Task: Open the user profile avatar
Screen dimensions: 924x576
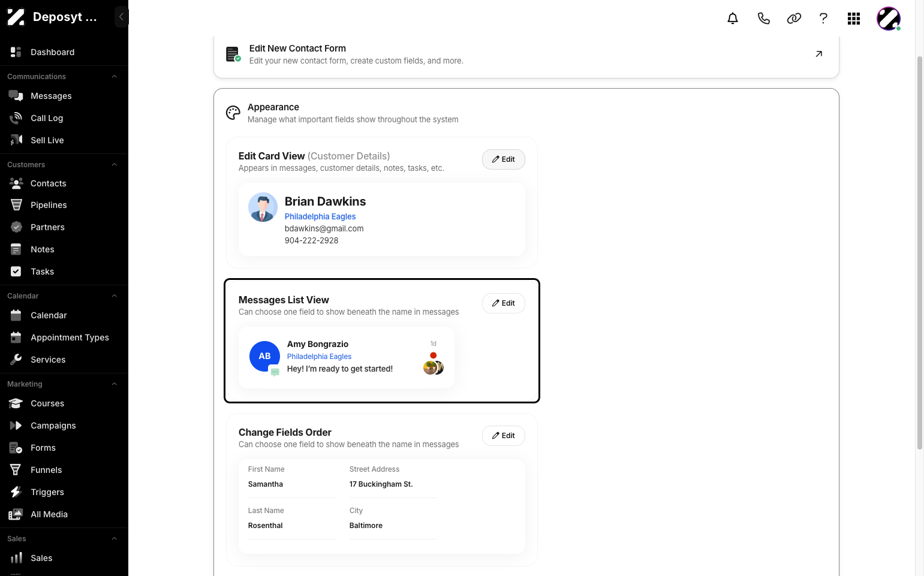Action: (889, 19)
